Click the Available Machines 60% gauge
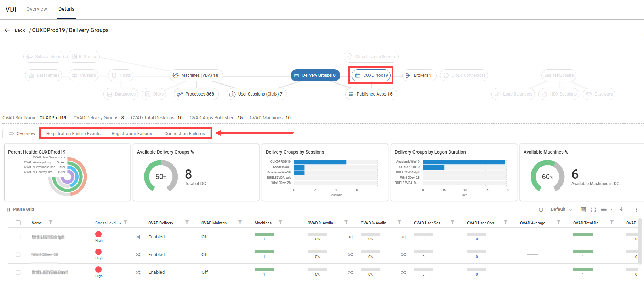The width and height of the screenshot is (644, 283). click(x=547, y=177)
